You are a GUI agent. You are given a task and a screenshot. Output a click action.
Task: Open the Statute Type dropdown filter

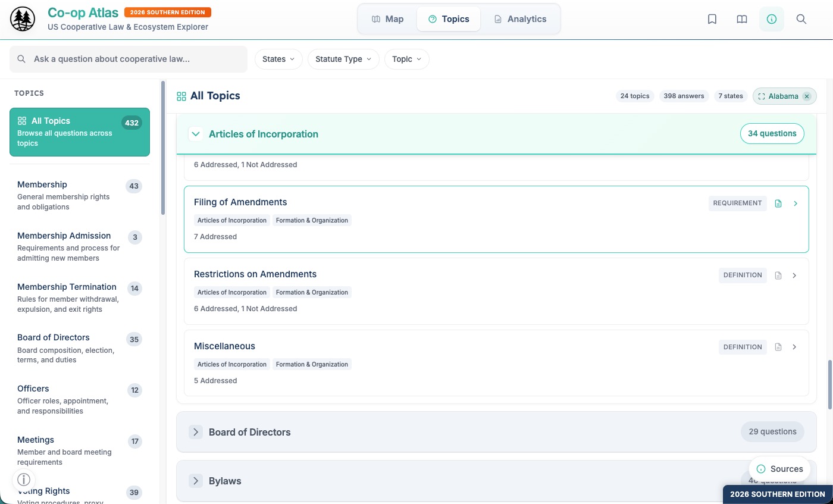point(343,59)
